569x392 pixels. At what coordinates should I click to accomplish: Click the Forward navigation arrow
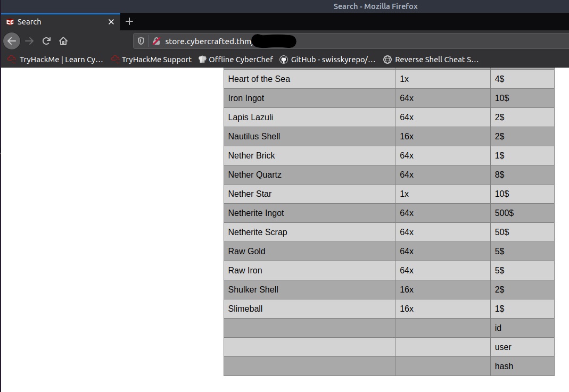(29, 41)
